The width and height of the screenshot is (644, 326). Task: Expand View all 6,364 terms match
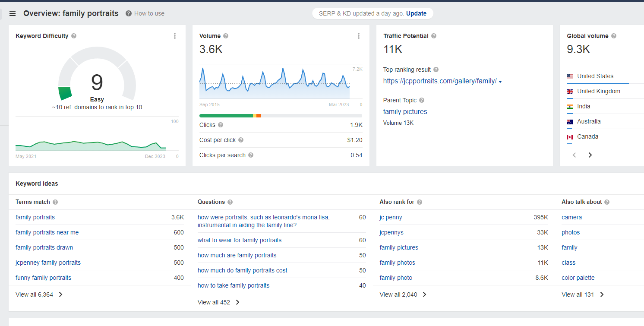pos(39,294)
